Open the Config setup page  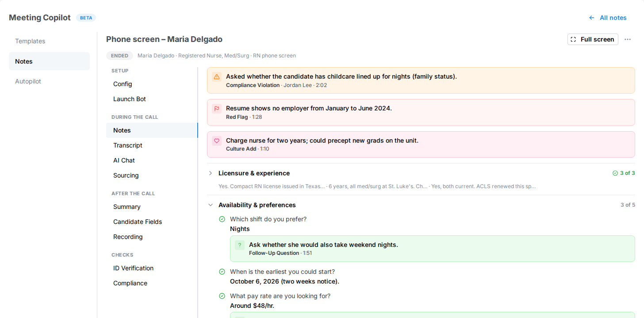(152, 84)
